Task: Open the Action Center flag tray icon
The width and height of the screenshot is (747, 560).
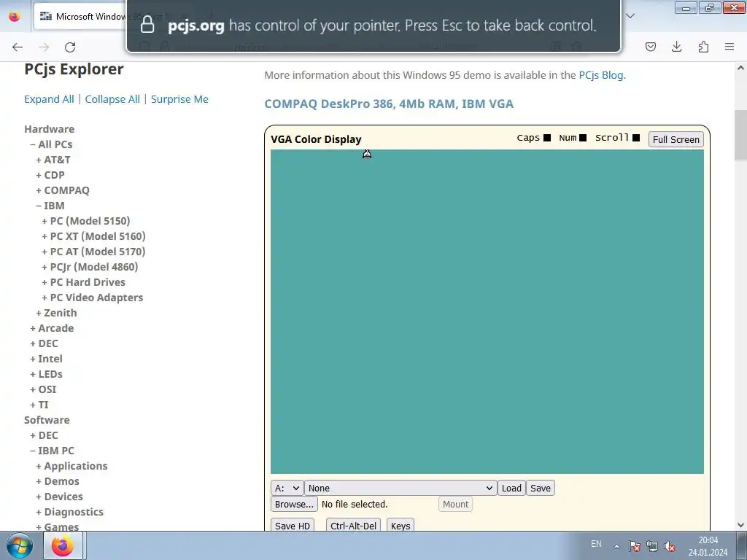Action: 634,546
